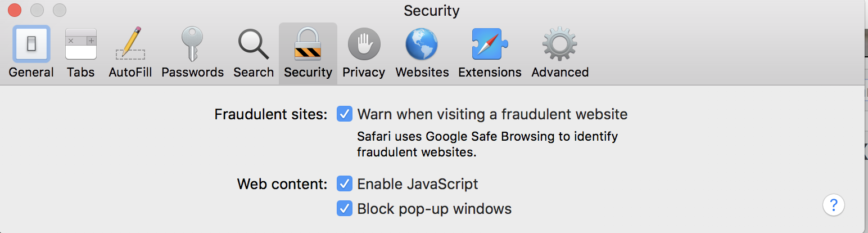
Task: Open the General preferences pane
Action: (31, 44)
